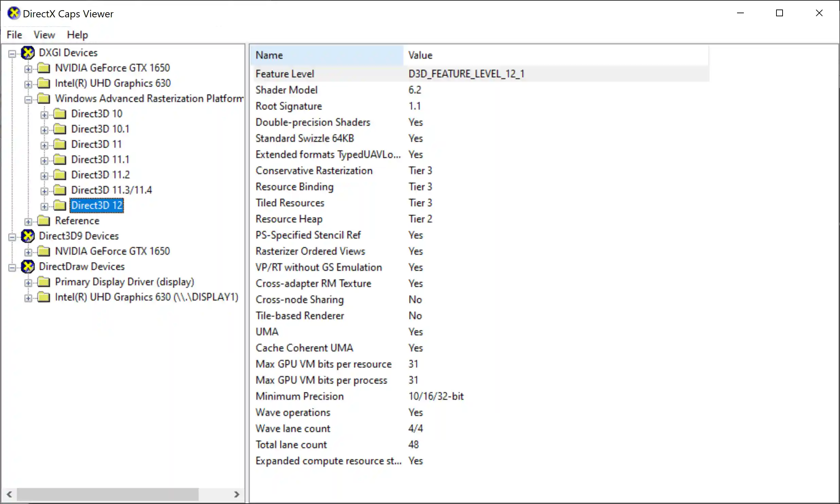Viewport: 840px width, 504px height.
Task: Click the right arrow on the horizontal scrollbar
Action: pos(238,495)
